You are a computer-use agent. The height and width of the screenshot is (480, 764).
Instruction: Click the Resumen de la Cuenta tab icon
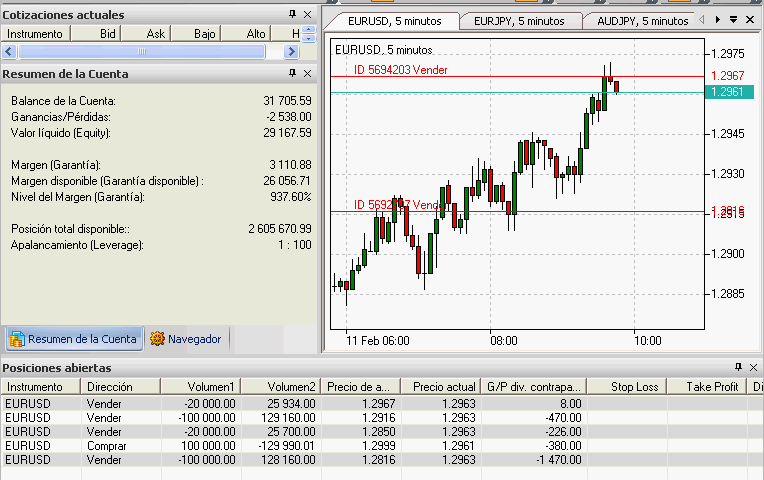(17, 339)
